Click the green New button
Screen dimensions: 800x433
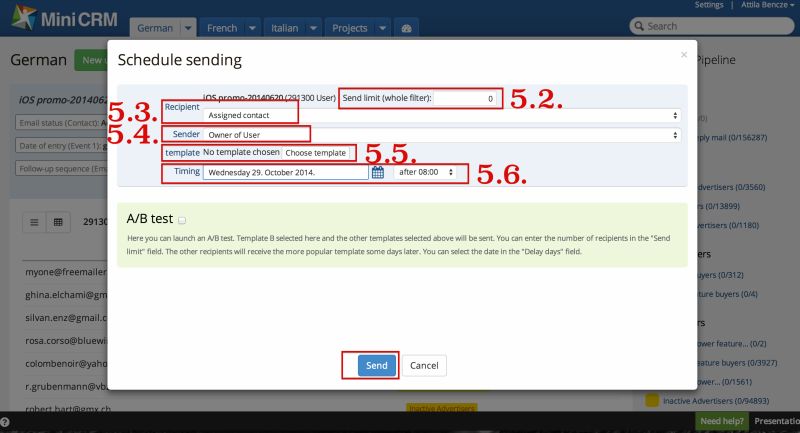[91, 60]
